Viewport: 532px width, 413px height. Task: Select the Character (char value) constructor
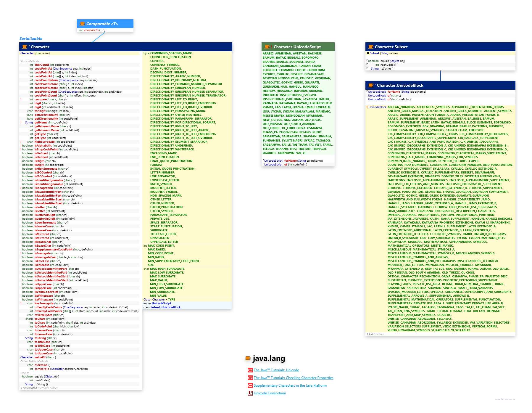click(35, 53)
